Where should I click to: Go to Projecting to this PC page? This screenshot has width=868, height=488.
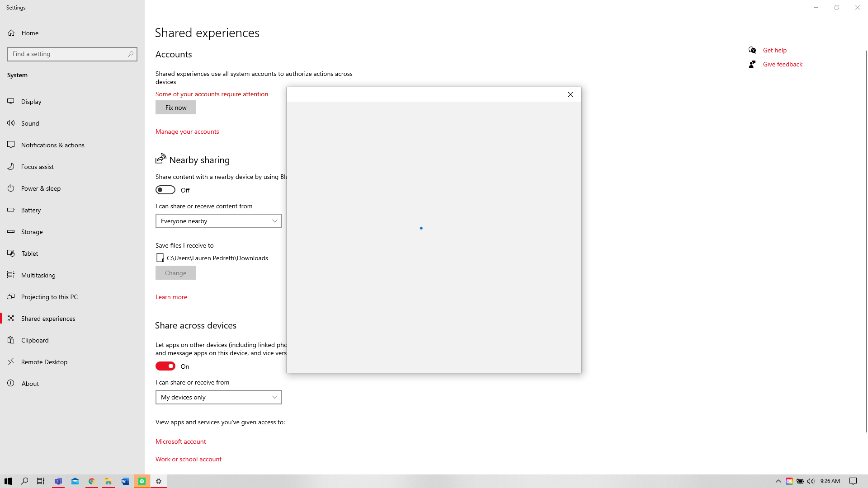tap(49, 297)
